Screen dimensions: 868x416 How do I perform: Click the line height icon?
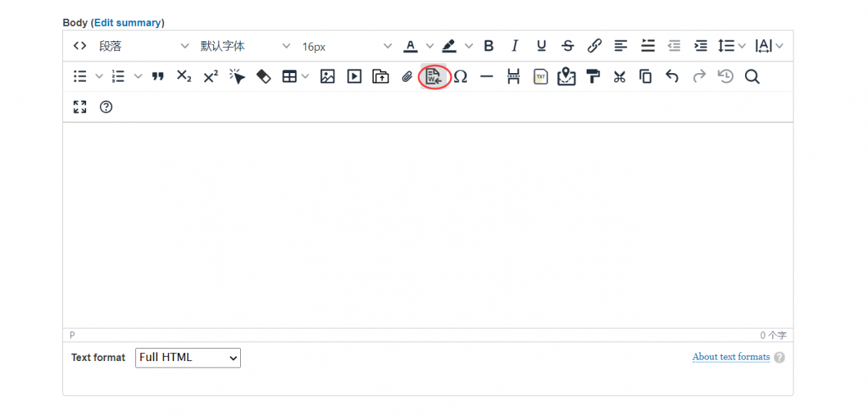click(726, 46)
